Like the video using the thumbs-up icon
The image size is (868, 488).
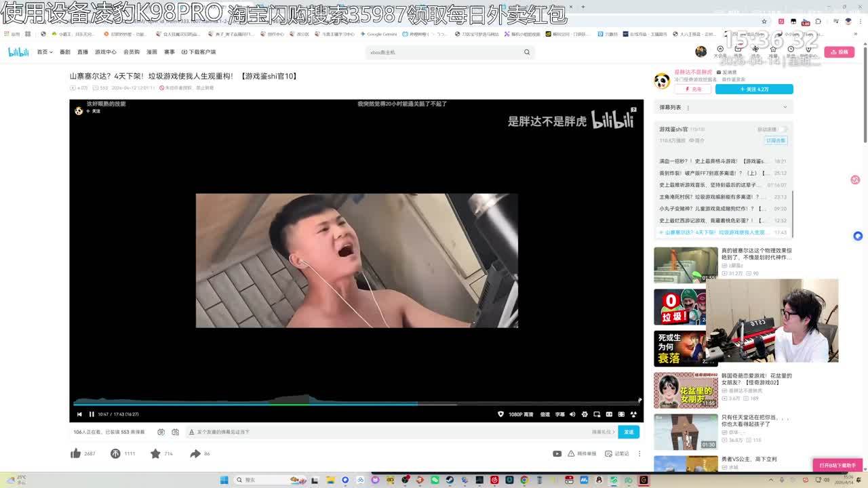click(x=75, y=453)
